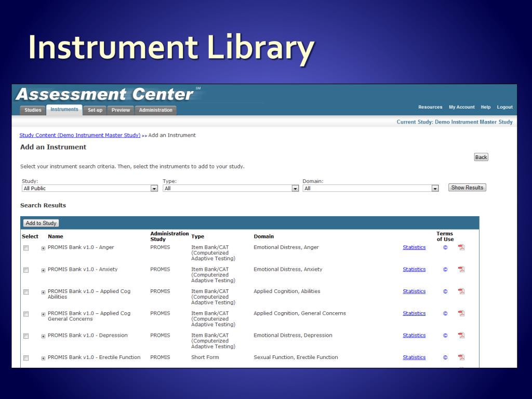
Task: Expand the PROMIS Bank Anxiety row
Action: [x=43, y=270]
